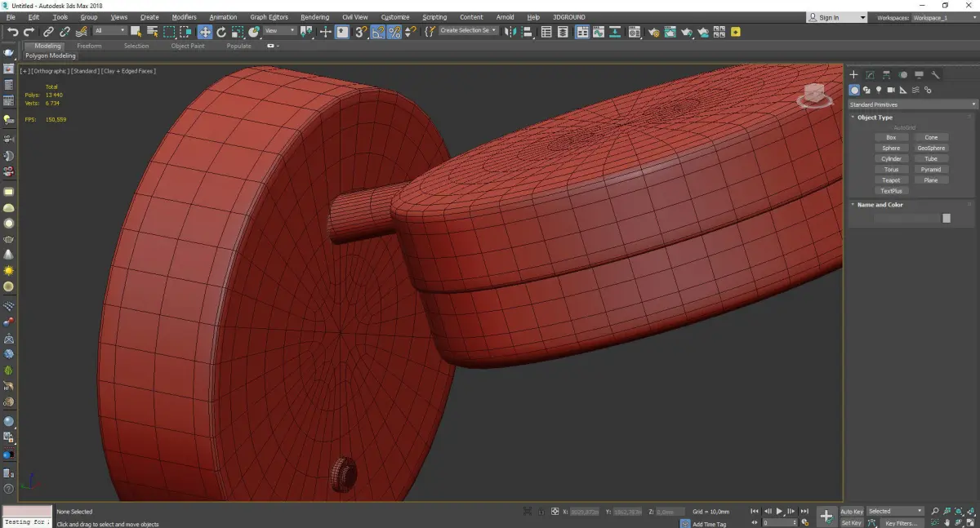Toggle the 3D Snaps button

coord(360,32)
